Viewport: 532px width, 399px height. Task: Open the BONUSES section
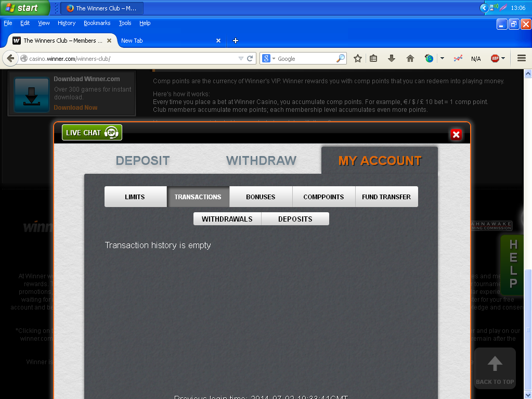(261, 197)
